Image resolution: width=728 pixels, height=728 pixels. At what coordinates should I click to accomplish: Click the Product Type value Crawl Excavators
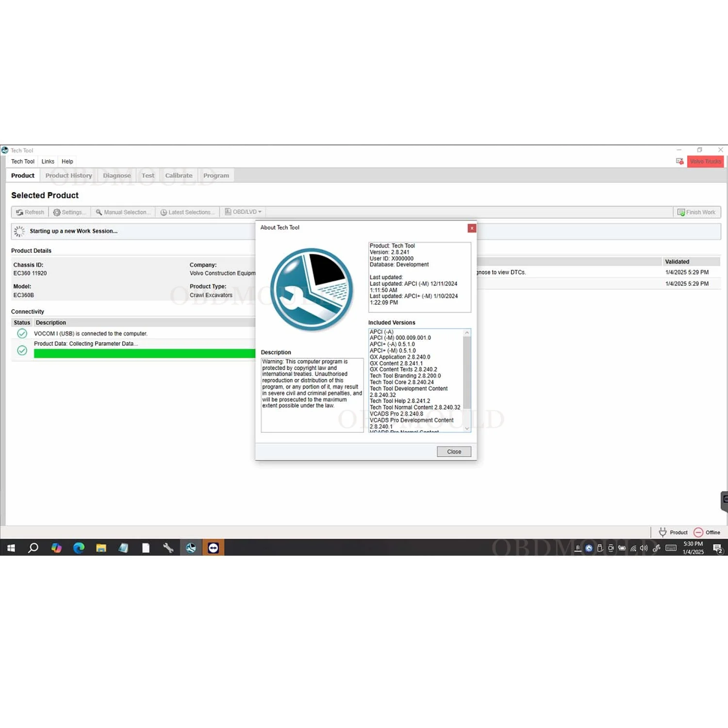click(211, 296)
